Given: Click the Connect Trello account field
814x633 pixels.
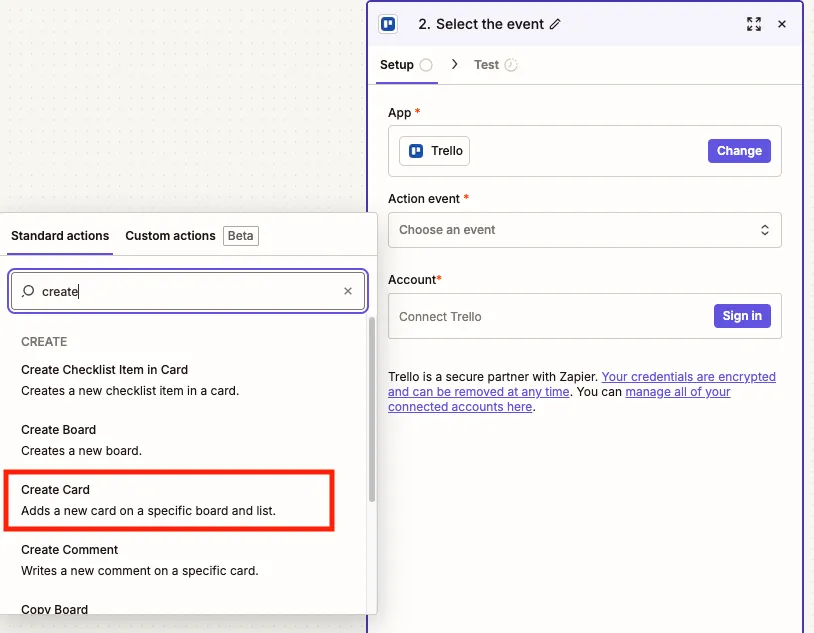Looking at the screenshot, I should [x=585, y=316].
